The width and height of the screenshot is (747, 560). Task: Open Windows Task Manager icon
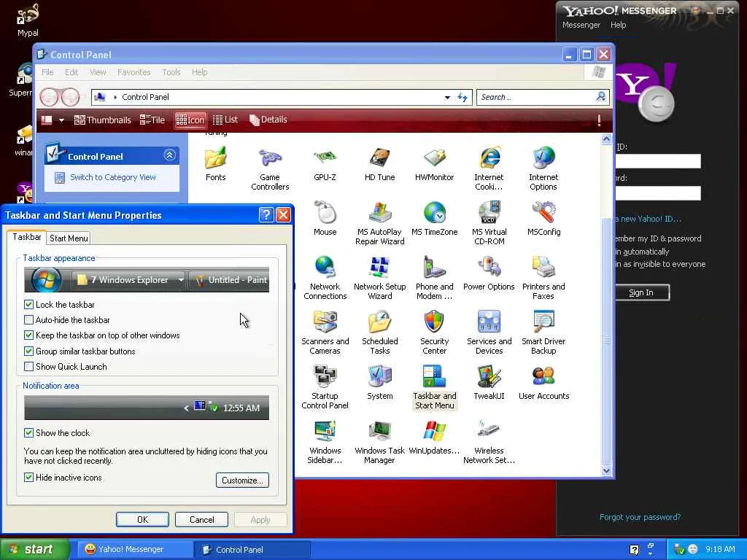tap(379, 443)
